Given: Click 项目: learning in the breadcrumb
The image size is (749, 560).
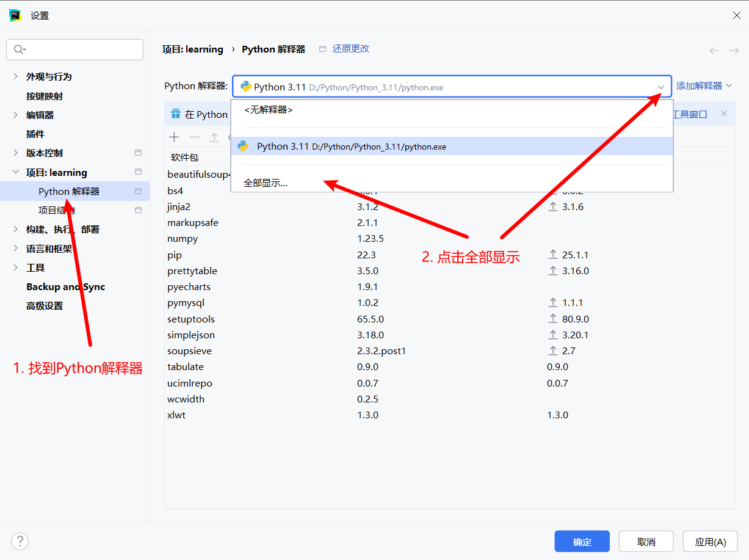Looking at the screenshot, I should click(193, 49).
